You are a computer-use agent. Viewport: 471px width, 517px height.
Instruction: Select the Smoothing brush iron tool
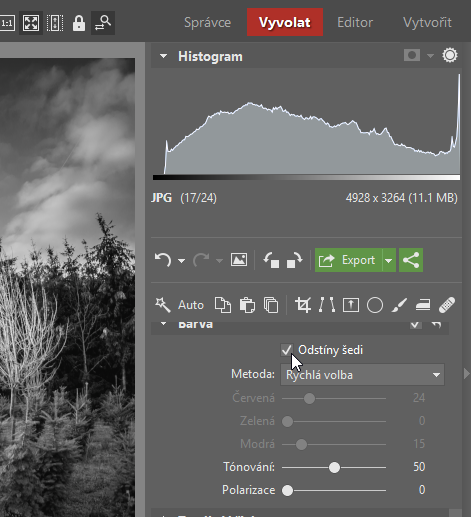pos(423,305)
